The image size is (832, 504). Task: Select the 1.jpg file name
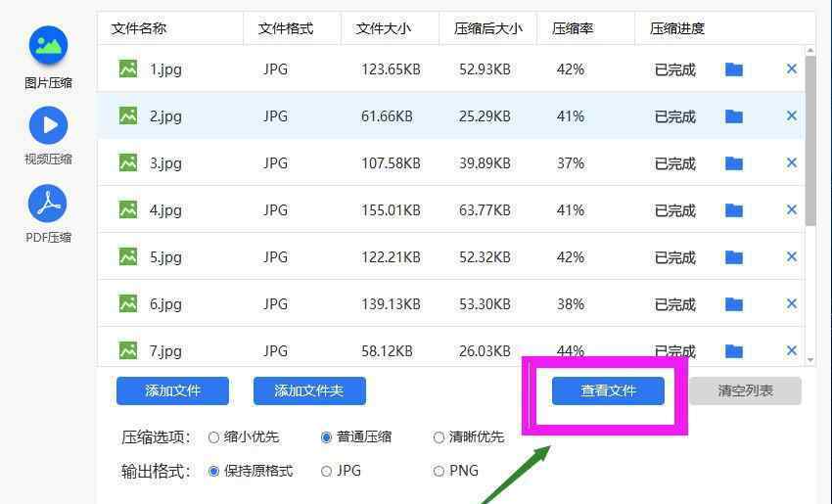click(165, 70)
